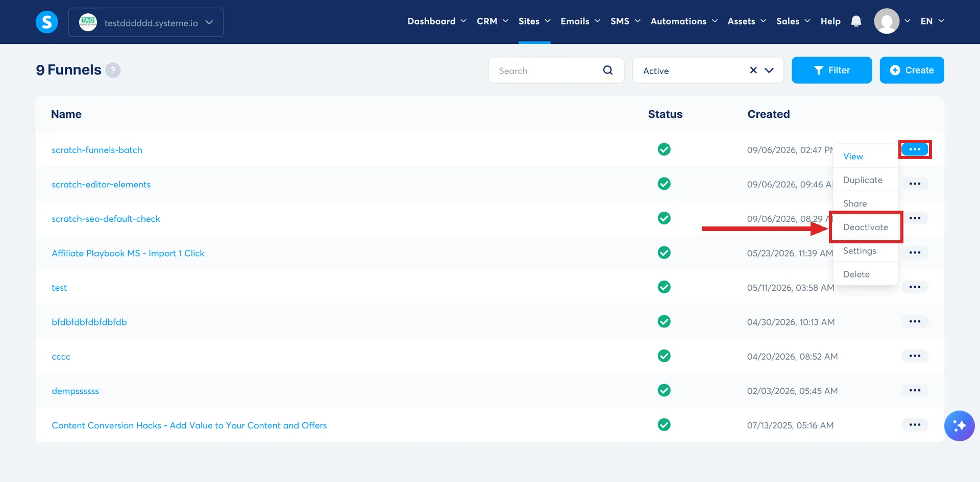Choose Share in the context menu

tap(866, 204)
